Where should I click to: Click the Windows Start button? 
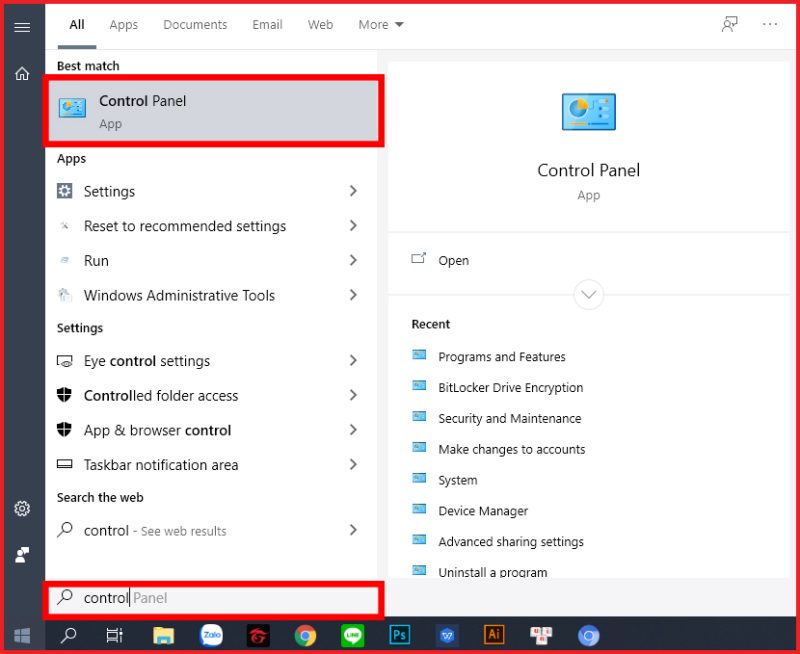click(22, 635)
